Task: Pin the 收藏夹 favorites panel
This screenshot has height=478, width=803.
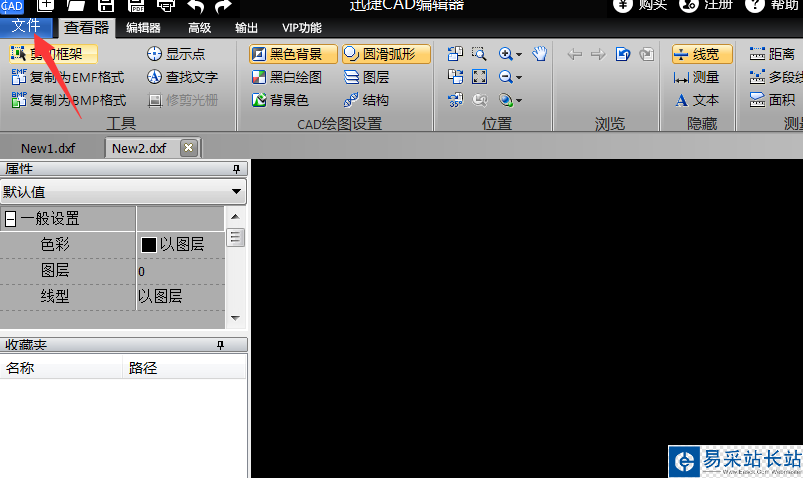Action: click(x=221, y=345)
